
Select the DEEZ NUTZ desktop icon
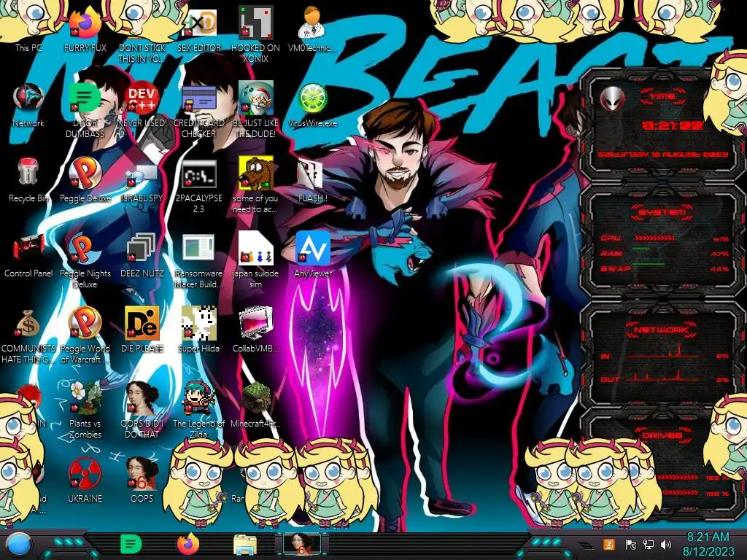pyautogui.click(x=142, y=254)
